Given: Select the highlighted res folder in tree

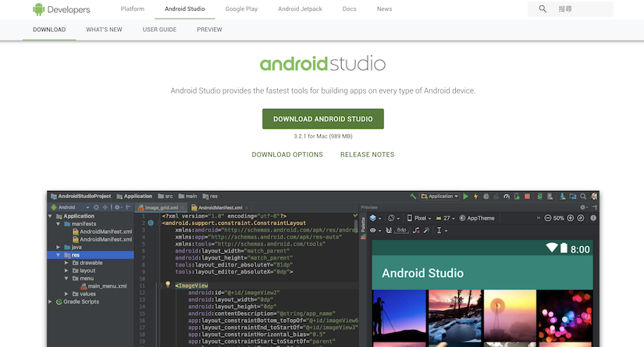Looking at the screenshot, I should (x=91, y=255).
